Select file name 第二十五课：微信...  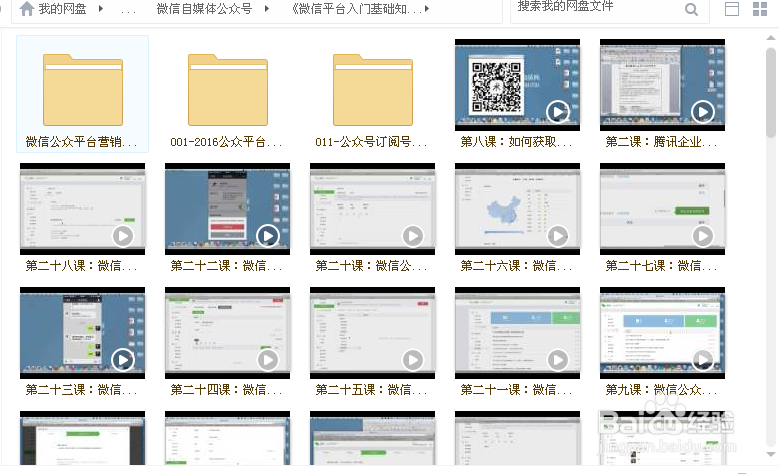tap(371, 390)
